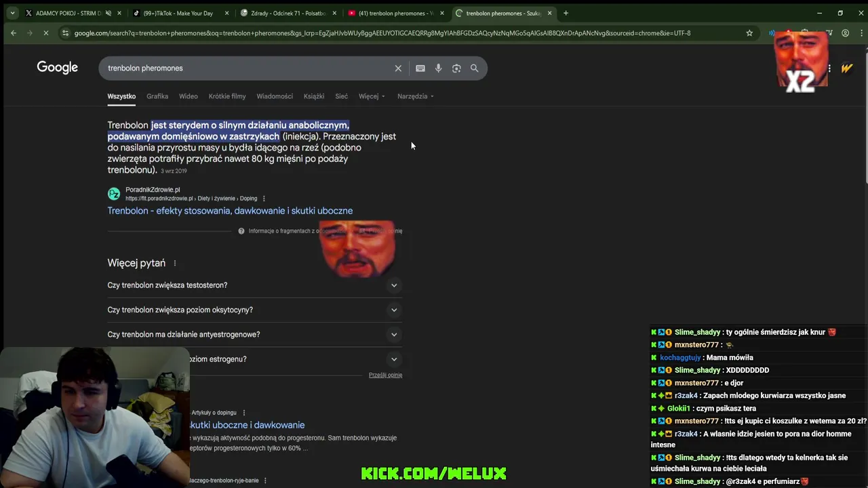Screen dimensions: 868x488
Task: Click Informacje o fragmentach help icon
Action: (241, 231)
